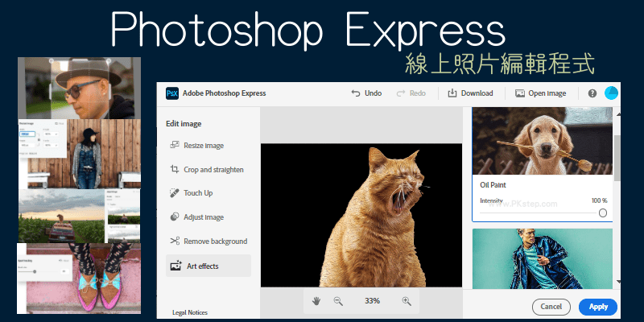Click the Undo button label

pyautogui.click(x=374, y=93)
